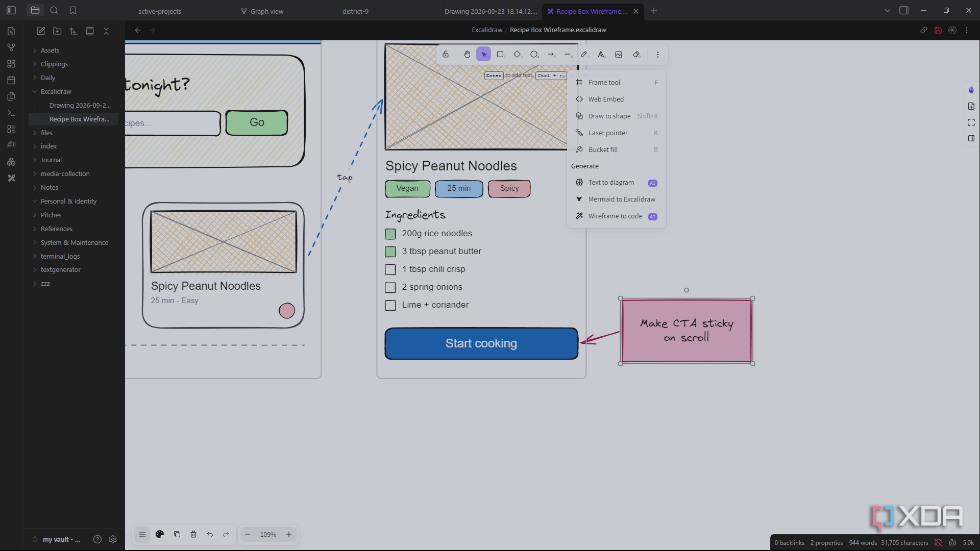980x551 pixels.
Task: Open the more tools three-dot menu
Action: [658, 55]
